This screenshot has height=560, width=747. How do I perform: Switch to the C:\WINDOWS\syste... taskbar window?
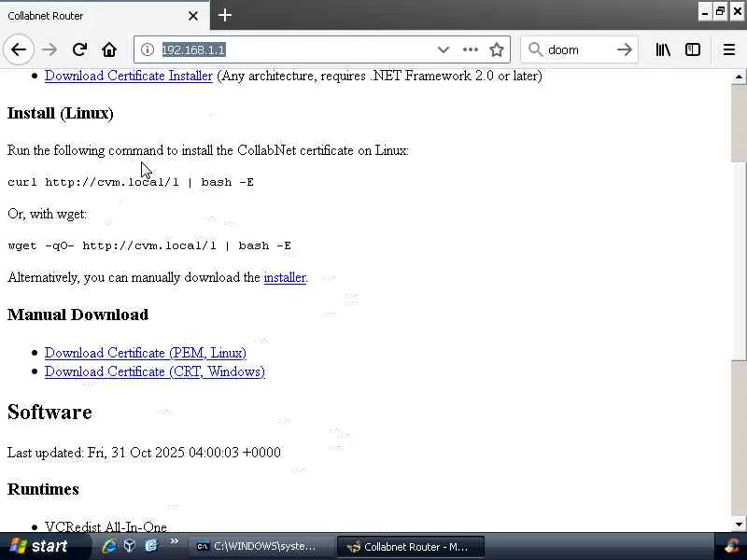[x=262, y=547]
